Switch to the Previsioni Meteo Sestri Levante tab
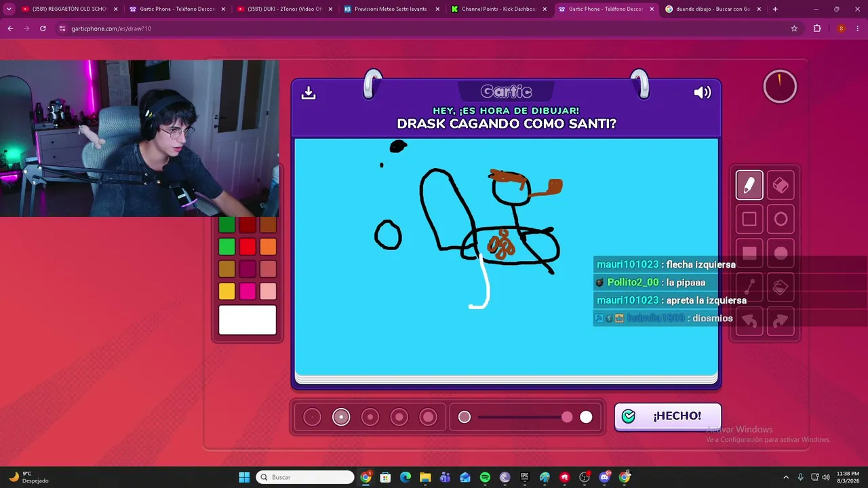The height and width of the screenshot is (488, 868). point(391,9)
